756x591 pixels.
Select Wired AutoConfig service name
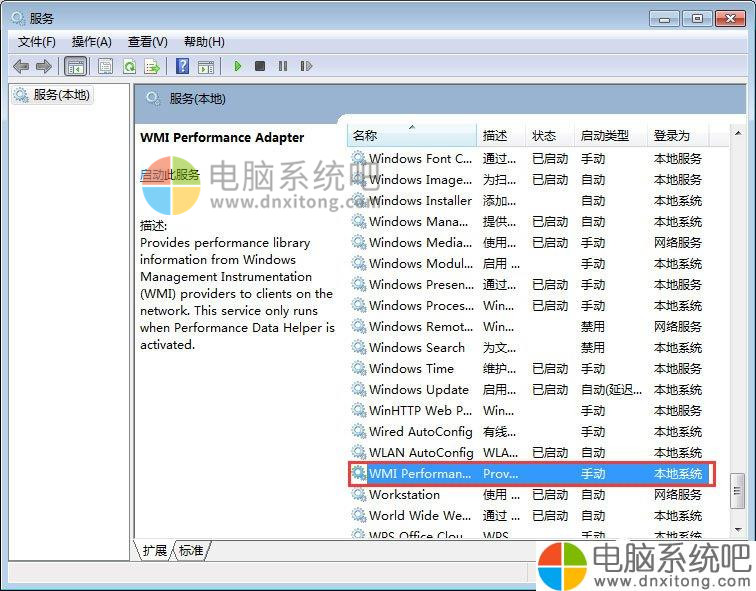[421, 431]
